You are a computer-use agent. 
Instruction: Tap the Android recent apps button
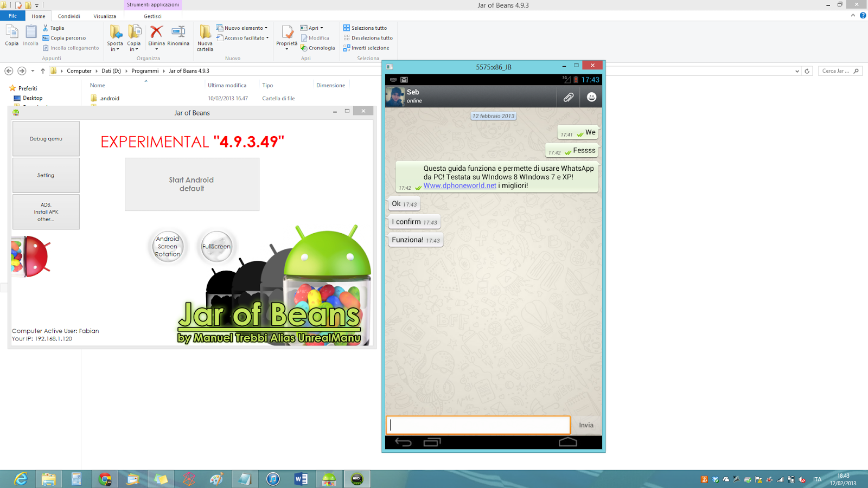(x=432, y=442)
